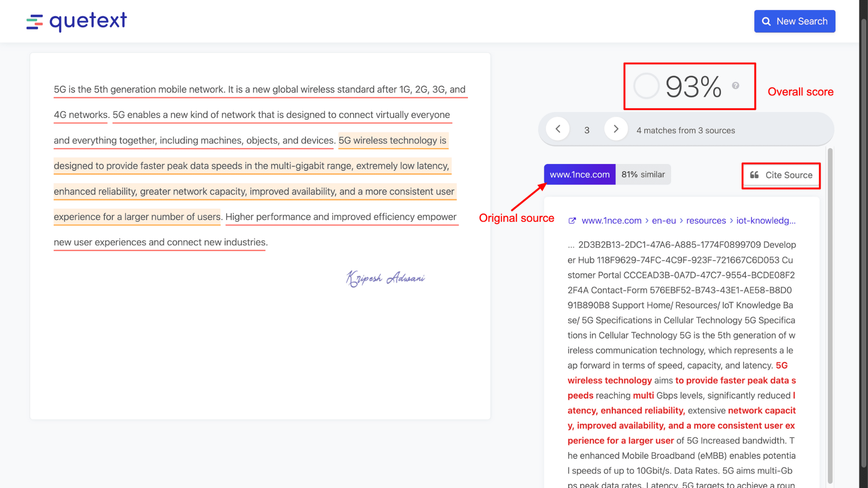Image resolution: width=868 pixels, height=488 pixels.
Task: Go to next match with right chevron
Action: (616, 129)
